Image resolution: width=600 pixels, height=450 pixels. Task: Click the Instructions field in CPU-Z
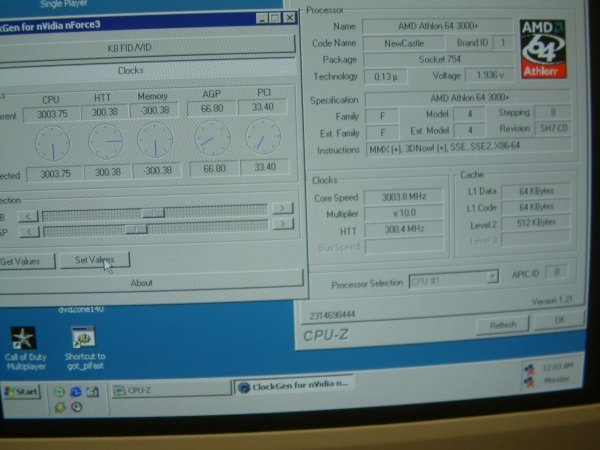[468, 147]
